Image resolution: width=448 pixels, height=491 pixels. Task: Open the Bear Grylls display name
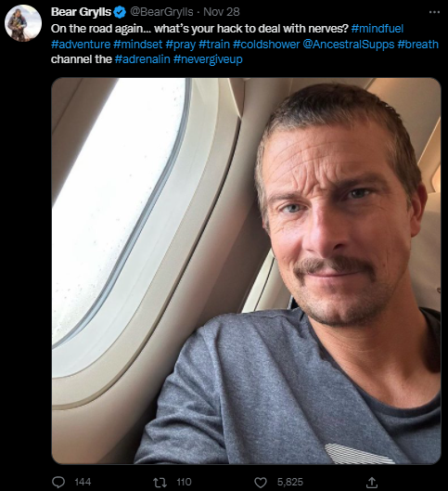pos(81,12)
